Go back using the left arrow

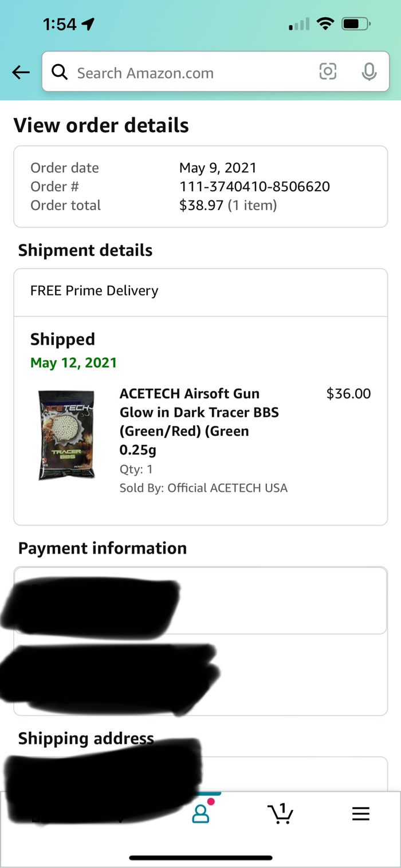21,72
